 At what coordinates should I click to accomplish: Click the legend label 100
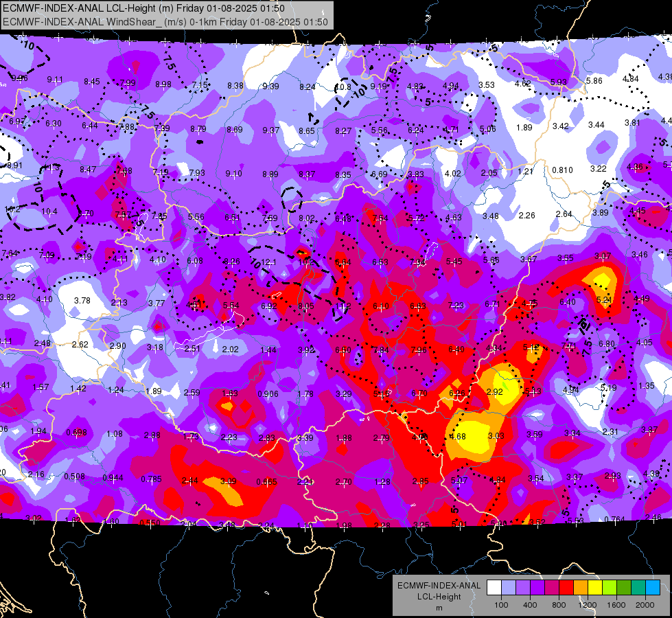pos(501,605)
